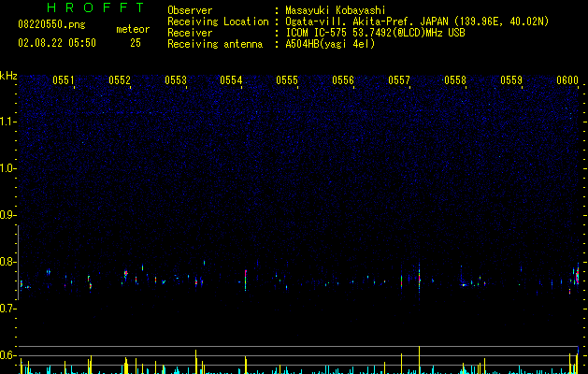Click the Receiver label

tap(190, 33)
